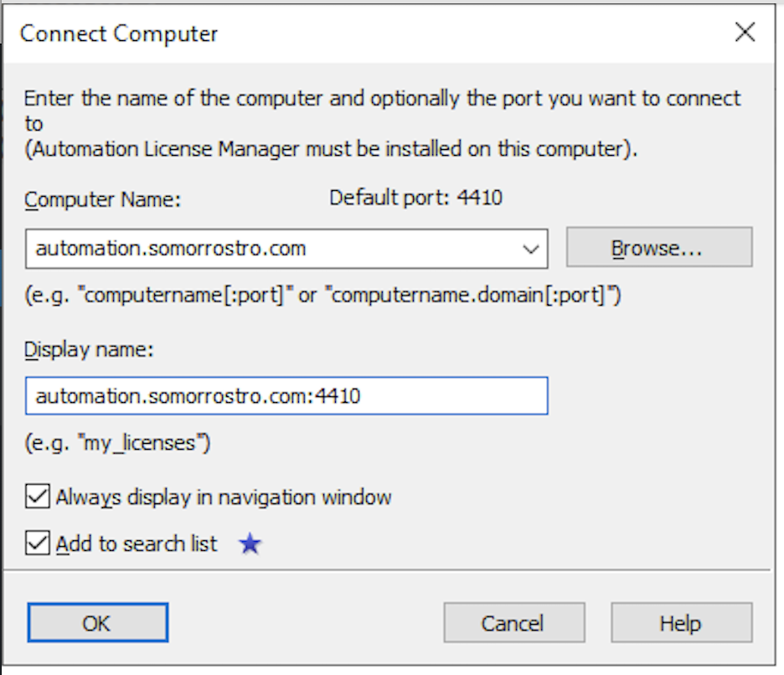Click the "Add to search list" label text
784x675 pixels.
137,544
